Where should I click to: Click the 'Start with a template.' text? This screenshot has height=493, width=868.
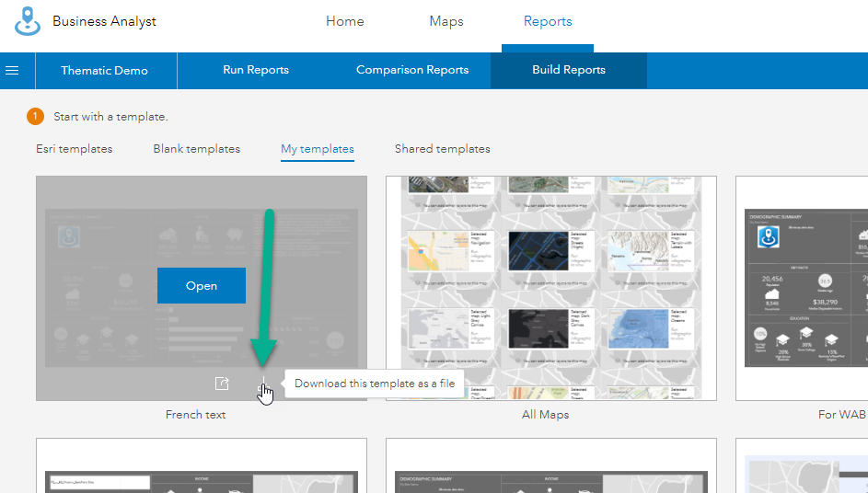pos(110,117)
